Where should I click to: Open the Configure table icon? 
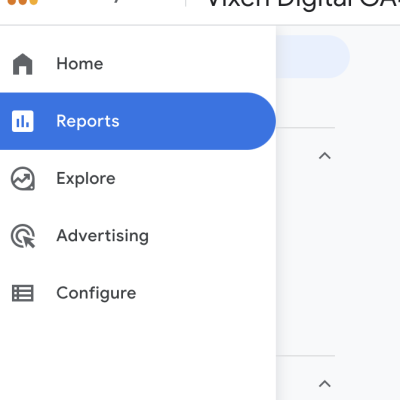[x=22, y=293]
